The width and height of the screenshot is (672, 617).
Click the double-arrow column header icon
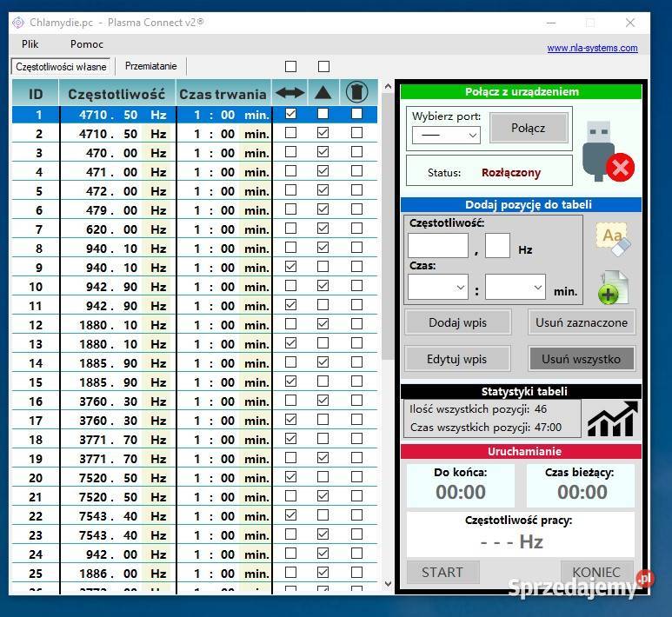[x=290, y=92]
